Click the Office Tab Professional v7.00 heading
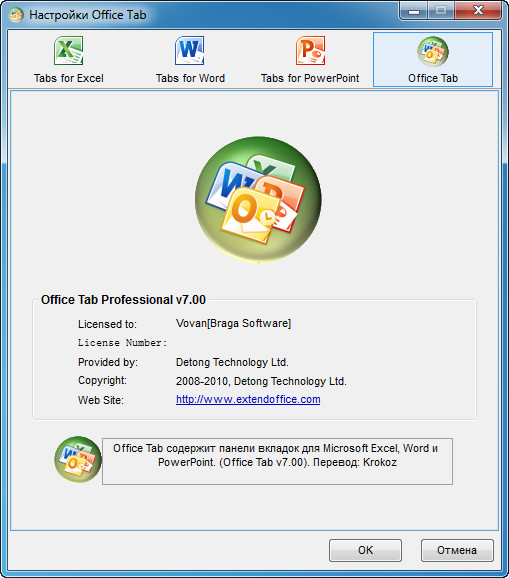This screenshot has width=509, height=578. point(123,300)
